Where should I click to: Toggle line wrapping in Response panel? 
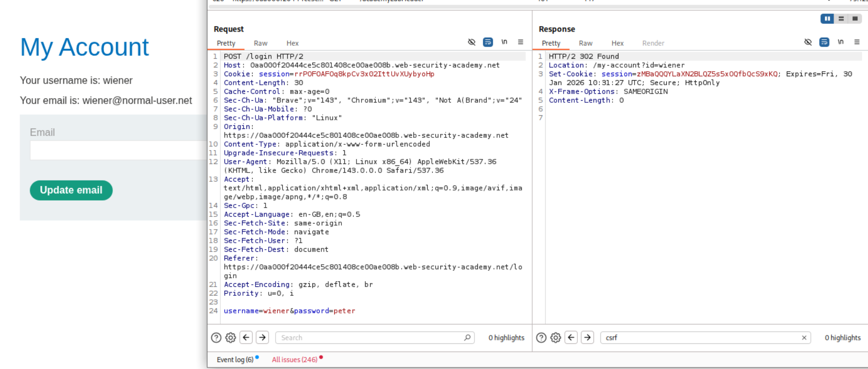824,42
